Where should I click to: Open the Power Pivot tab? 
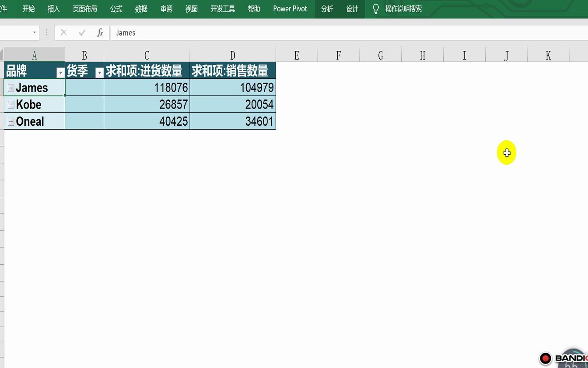[290, 9]
